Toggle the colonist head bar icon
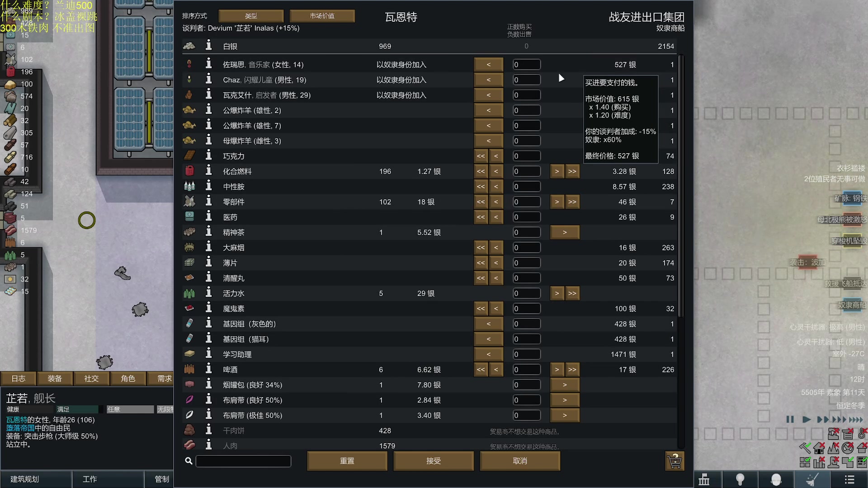Screen dimensions: 868x488 [x=834, y=462]
